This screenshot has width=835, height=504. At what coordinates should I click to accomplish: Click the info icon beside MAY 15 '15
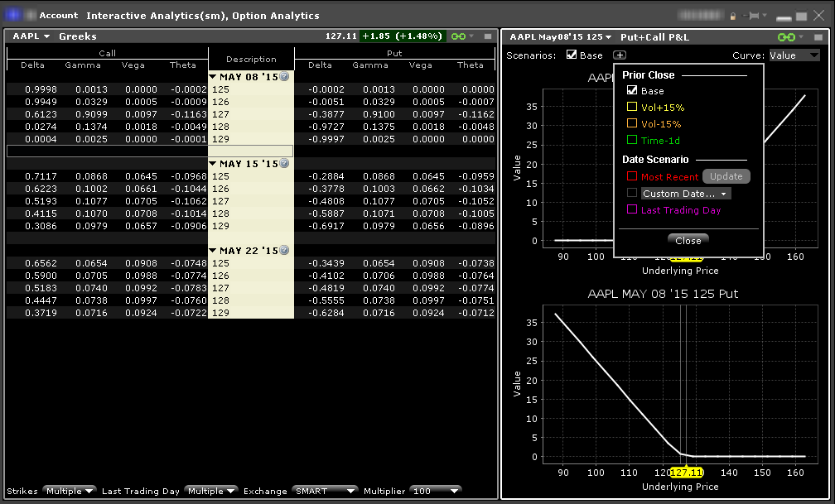(284, 164)
